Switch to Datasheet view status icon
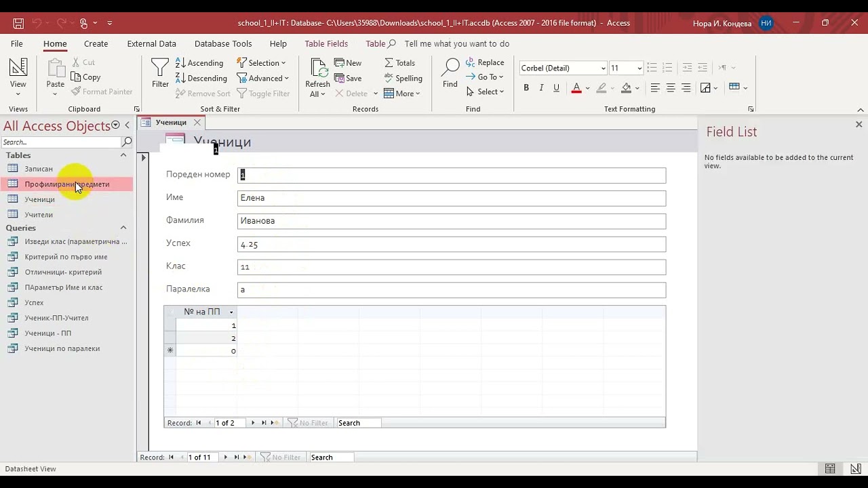 click(x=830, y=468)
